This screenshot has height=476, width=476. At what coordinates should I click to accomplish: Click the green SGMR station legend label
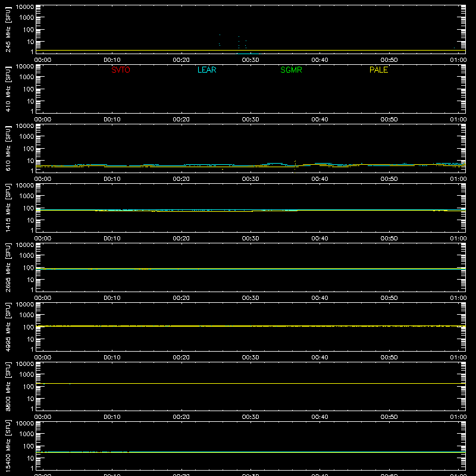[x=291, y=70]
